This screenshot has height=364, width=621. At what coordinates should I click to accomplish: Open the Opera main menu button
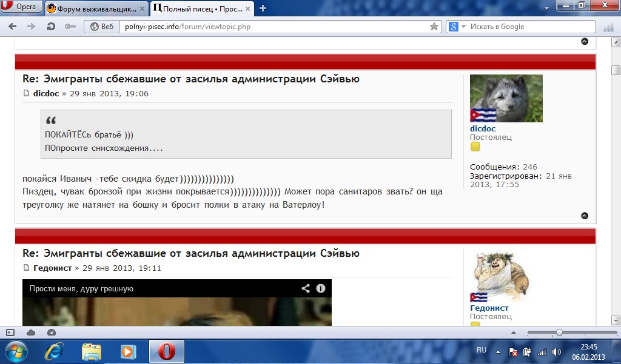pyautogui.click(x=21, y=7)
